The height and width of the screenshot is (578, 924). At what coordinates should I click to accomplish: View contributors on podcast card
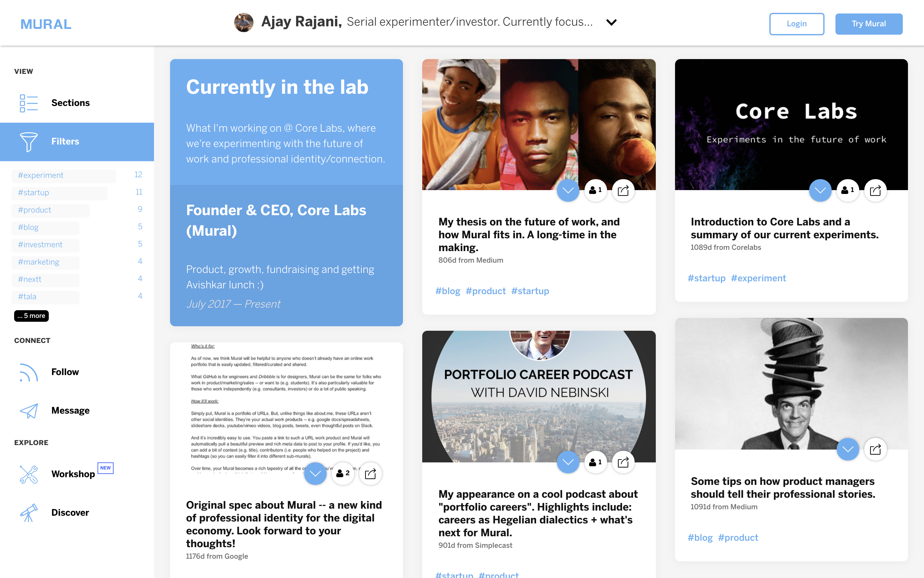(x=596, y=462)
